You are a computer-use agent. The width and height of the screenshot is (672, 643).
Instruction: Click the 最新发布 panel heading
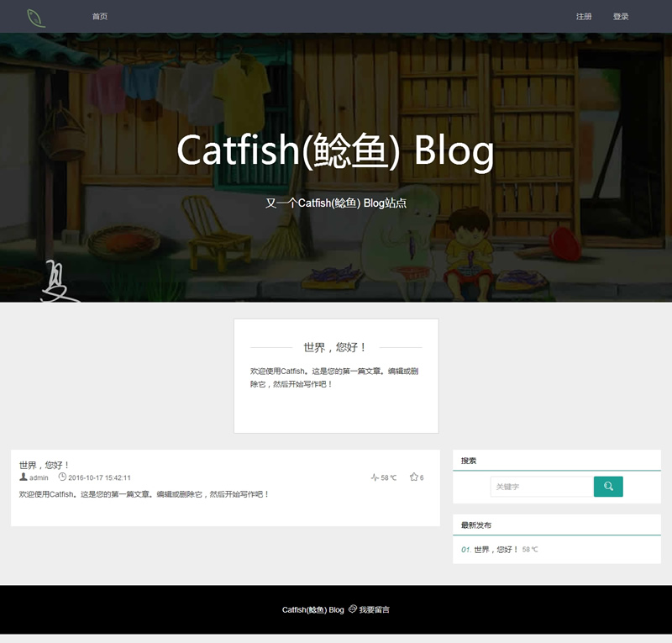point(476,525)
